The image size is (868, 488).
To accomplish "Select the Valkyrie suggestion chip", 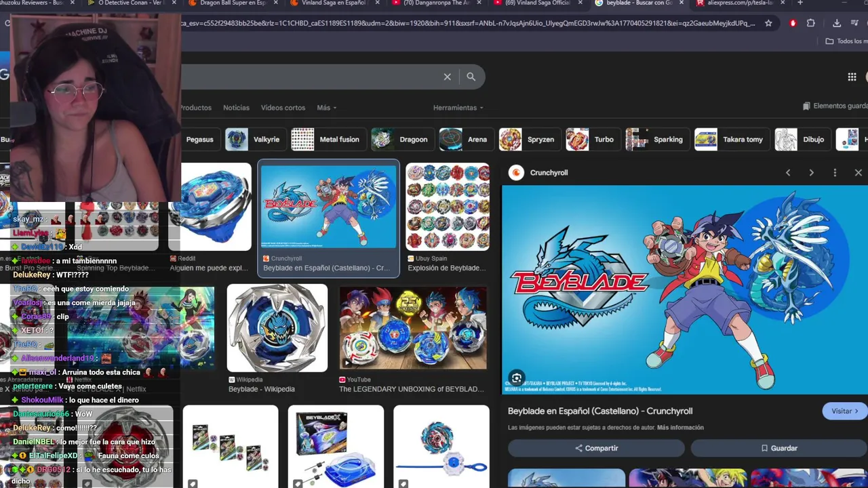I will click(x=255, y=140).
